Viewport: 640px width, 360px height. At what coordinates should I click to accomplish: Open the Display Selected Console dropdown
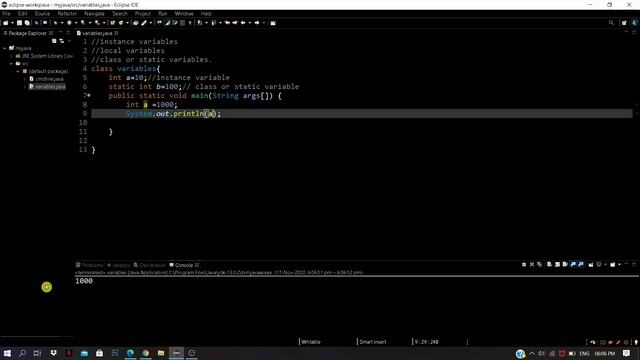605,264
